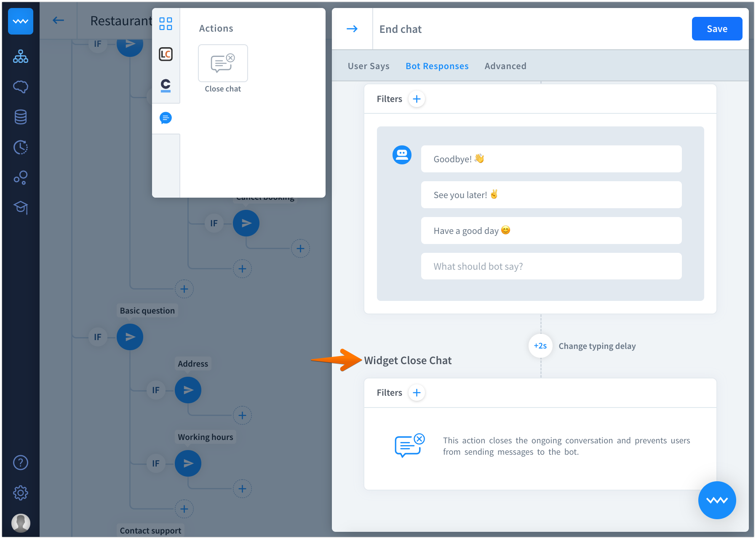Open the chat bubble icon in sidebar
This screenshot has height=539, width=756.
(21, 87)
